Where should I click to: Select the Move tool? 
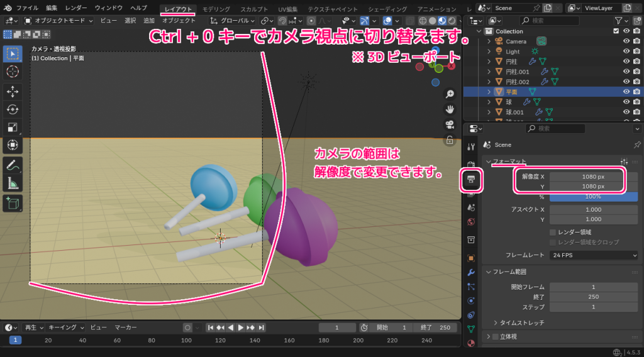[13, 92]
